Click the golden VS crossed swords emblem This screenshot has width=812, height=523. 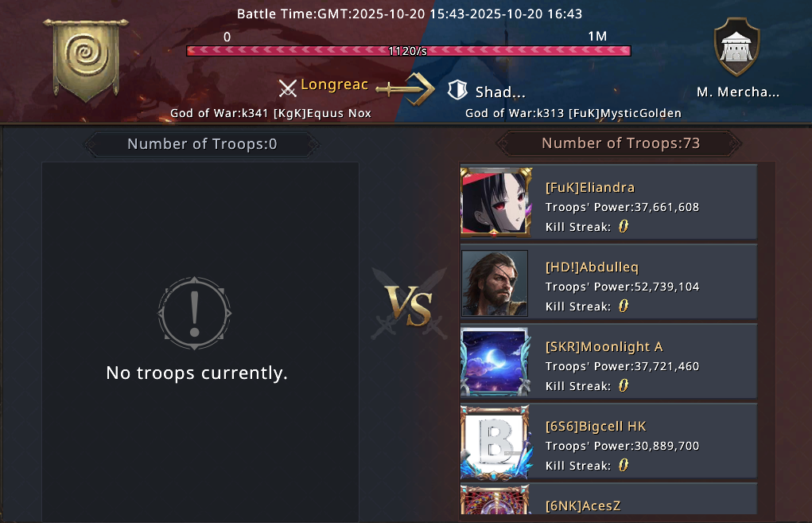[409, 305]
